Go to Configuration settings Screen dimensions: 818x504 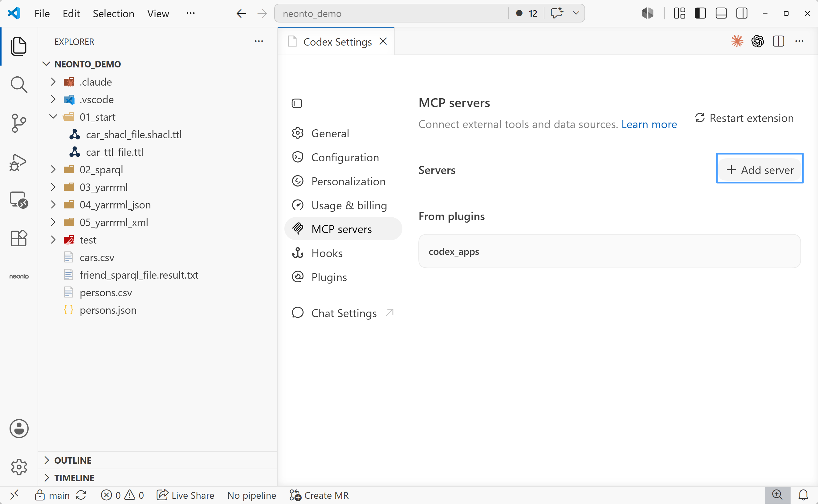(x=343, y=157)
